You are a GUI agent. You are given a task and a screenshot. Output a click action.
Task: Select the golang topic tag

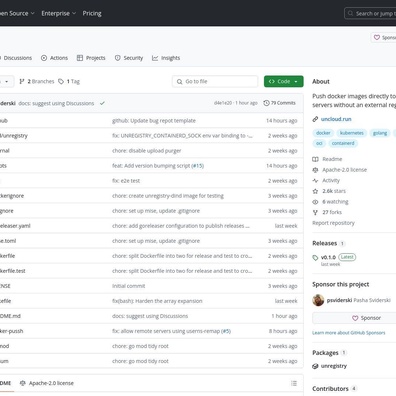click(x=380, y=133)
